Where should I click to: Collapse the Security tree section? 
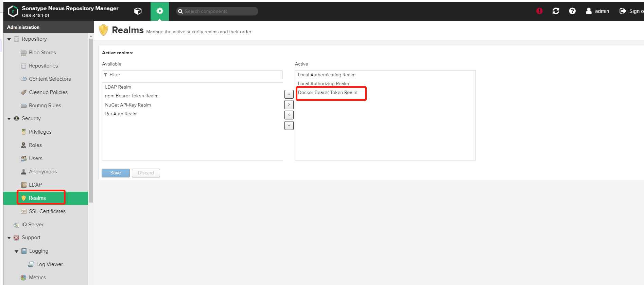click(9, 119)
